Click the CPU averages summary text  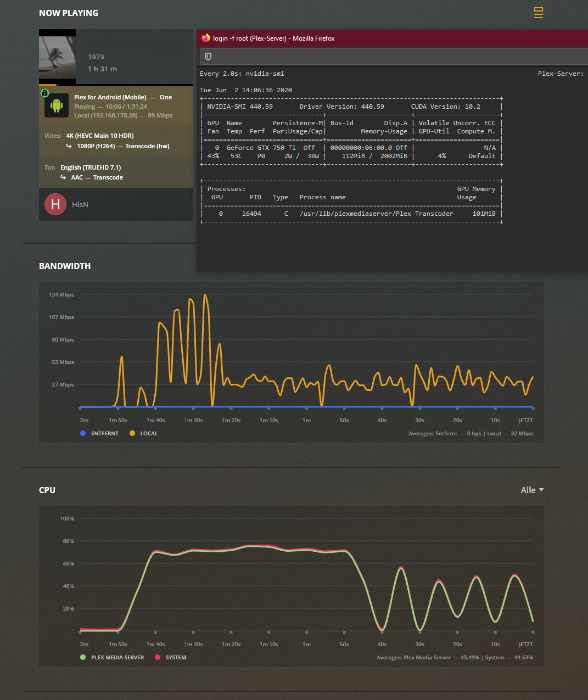pos(455,658)
